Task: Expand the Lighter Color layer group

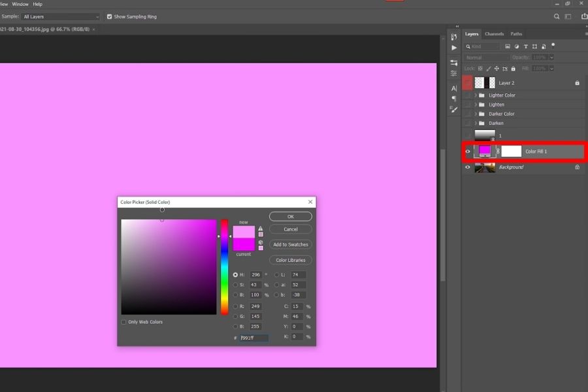Action: click(x=475, y=95)
